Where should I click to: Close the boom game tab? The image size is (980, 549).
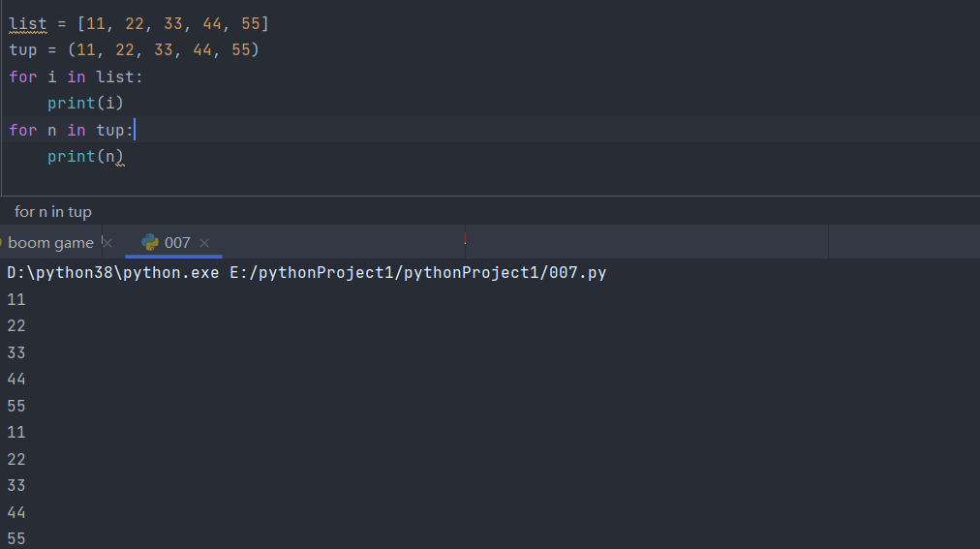click(x=107, y=243)
